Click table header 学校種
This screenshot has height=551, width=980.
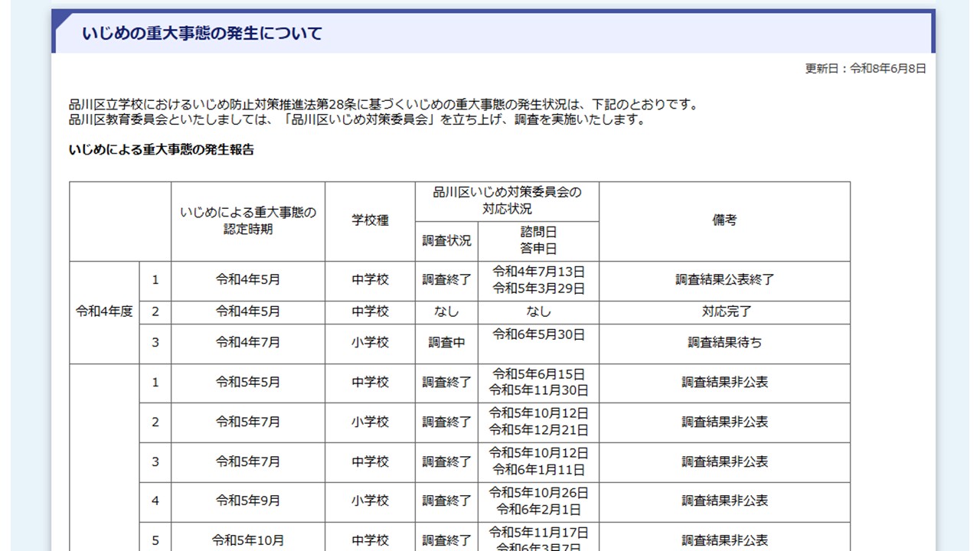coord(371,220)
